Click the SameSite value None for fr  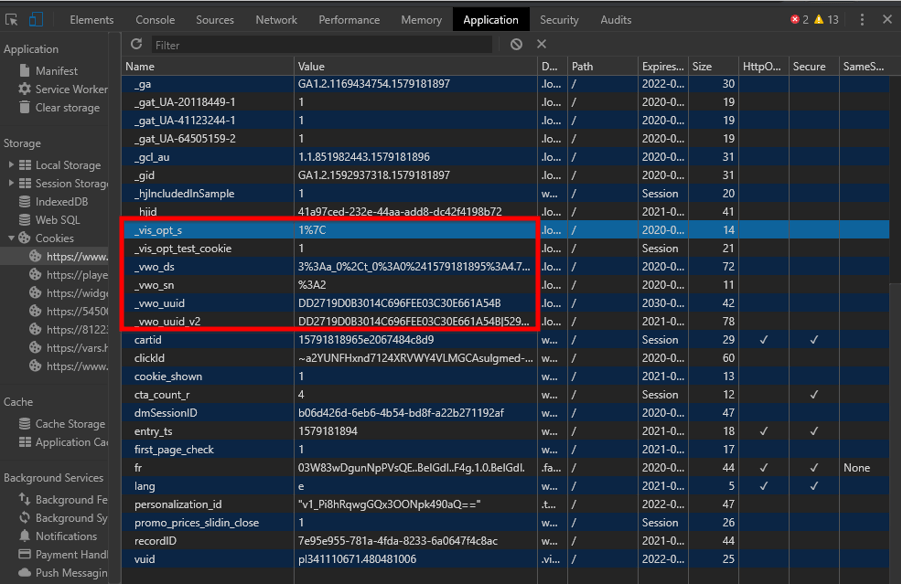click(857, 468)
